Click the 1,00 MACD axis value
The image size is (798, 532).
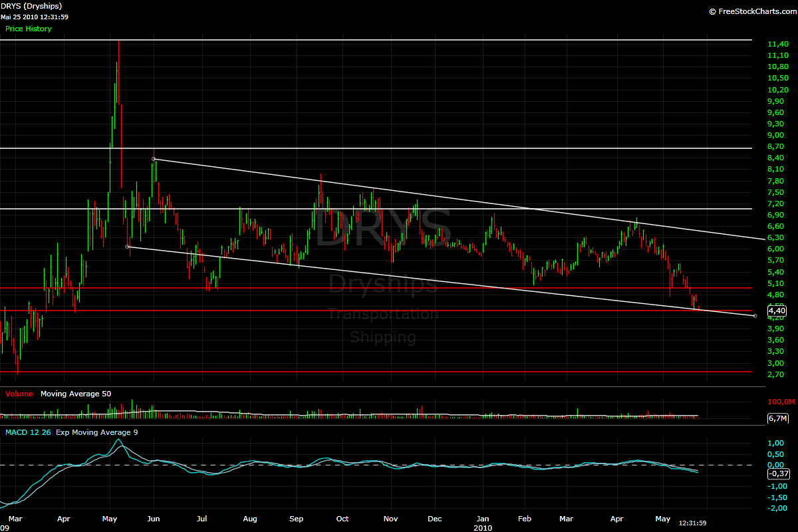click(x=775, y=443)
